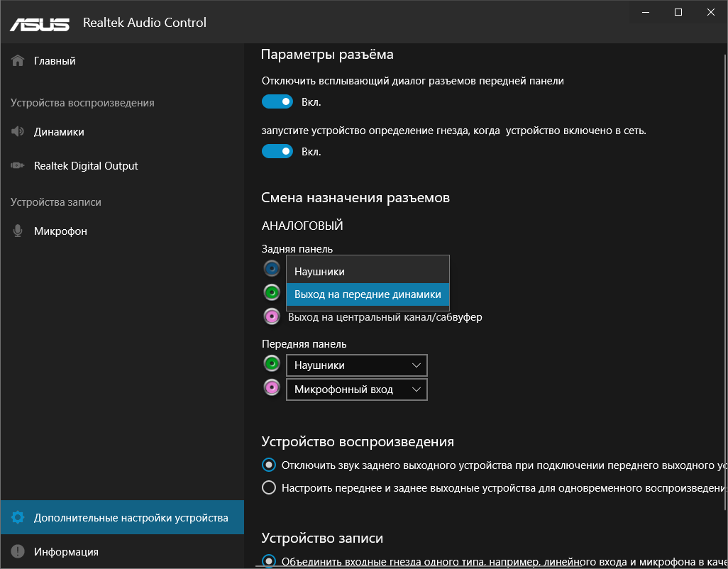The image size is (728, 569).
Task: Click the pink rear panel jack icon
Action: [x=272, y=316]
